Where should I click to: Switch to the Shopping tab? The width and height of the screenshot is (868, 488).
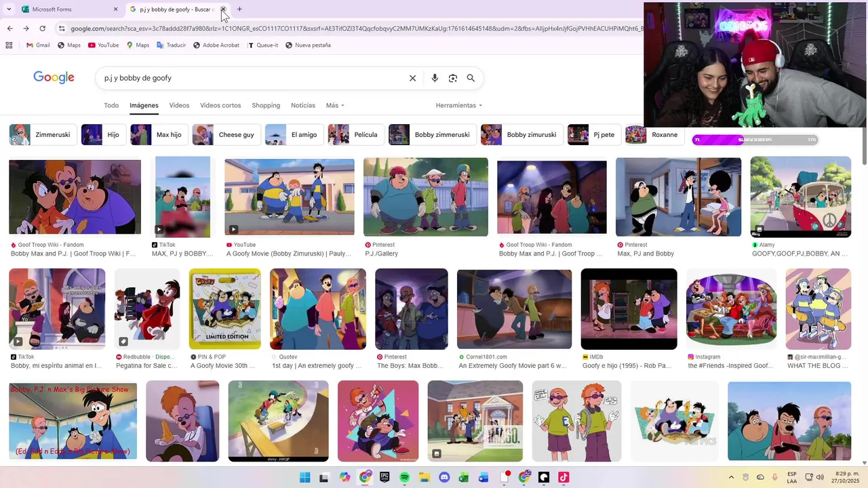(x=266, y=106)
